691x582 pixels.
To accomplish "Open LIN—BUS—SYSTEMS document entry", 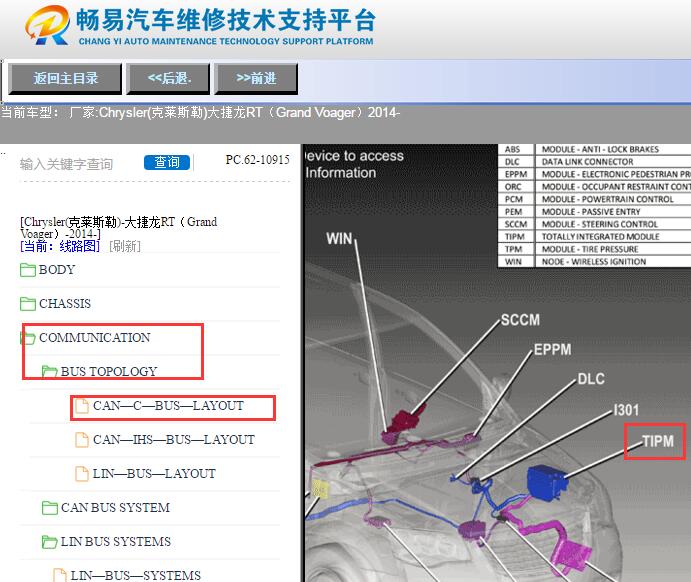I will click(x=135, y=575).
